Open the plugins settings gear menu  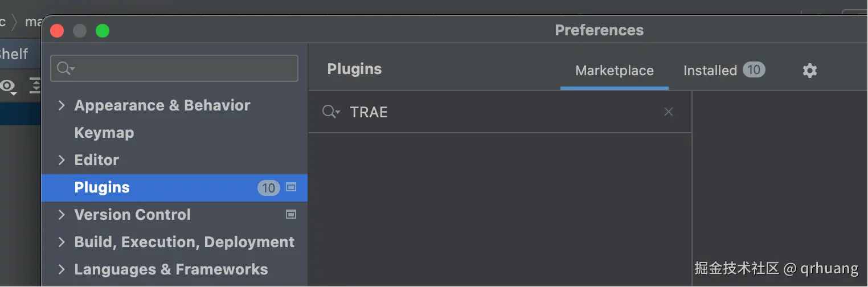809,71
